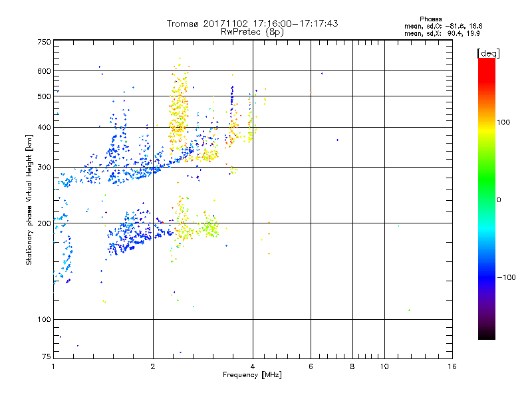The image size is (532, 399).
Task: Click the y-axis tick label '400'
Action: [x=44, y=128]
